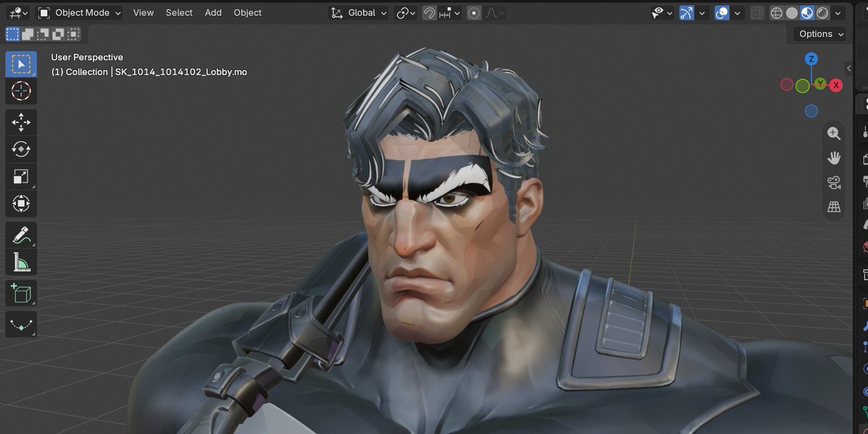The width and height of the screenshot is (868, 434).
Task: Open the Options popover
Action: pyautogui.click(x=821, y=34)
